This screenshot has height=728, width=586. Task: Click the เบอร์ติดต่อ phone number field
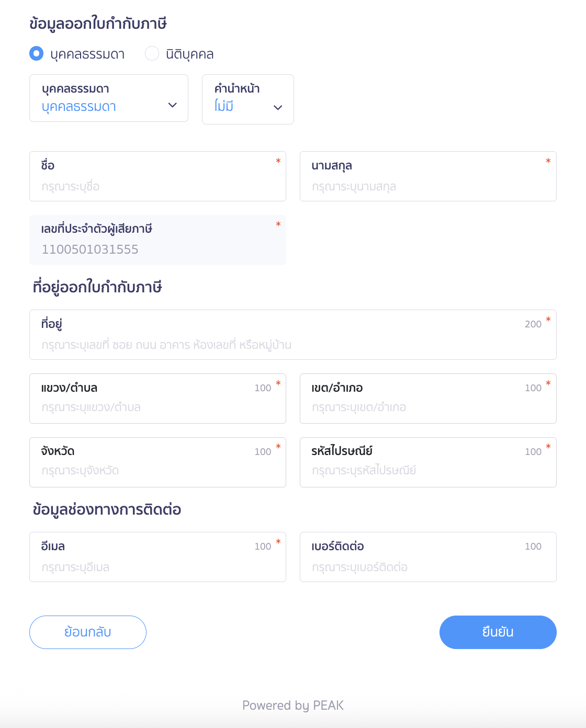tap(427, 567)
